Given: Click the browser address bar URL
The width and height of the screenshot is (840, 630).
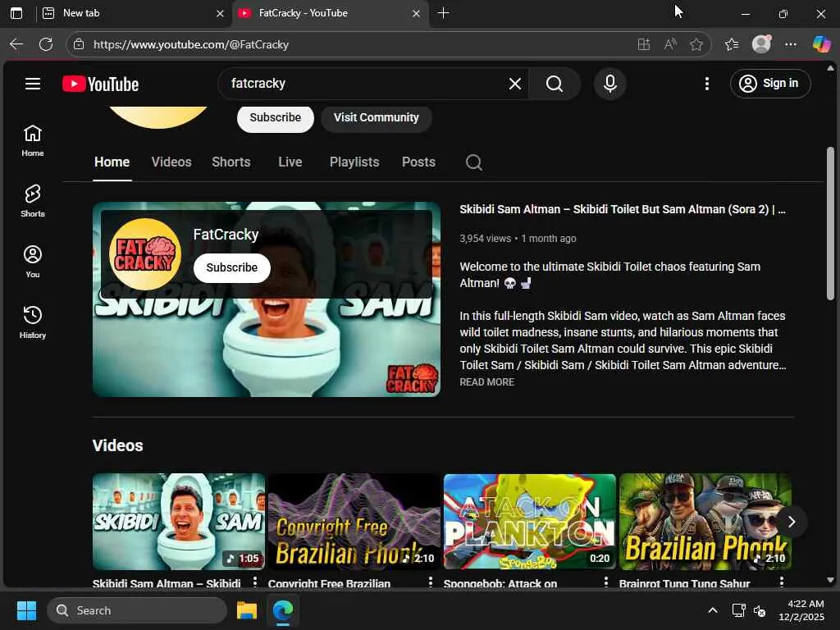Looking at the screenshot, I should point(191,44).
